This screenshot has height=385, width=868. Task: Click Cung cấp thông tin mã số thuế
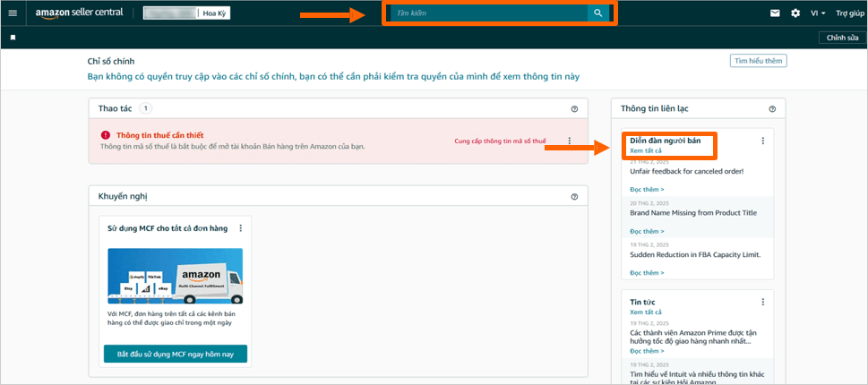tap(500, 141)
